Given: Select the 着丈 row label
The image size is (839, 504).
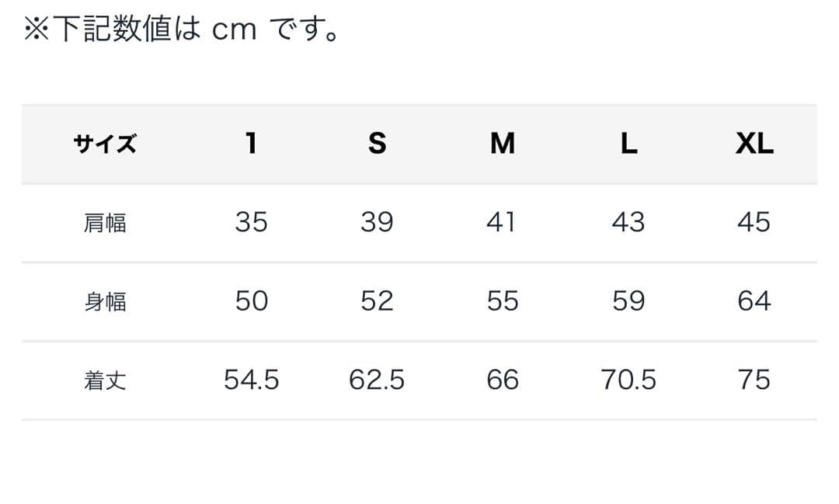Looking at the screenshot, I should click(105, 381).
